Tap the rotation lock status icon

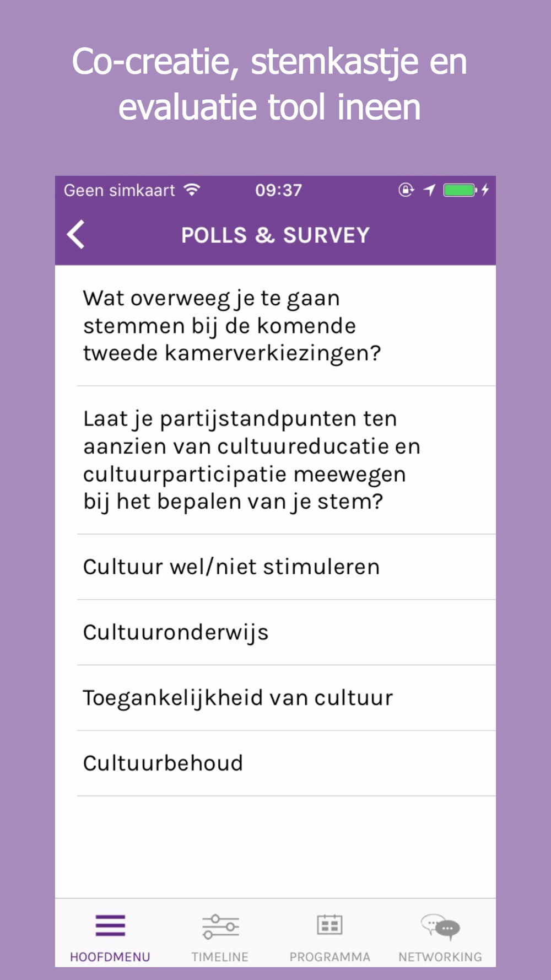click(x=406, y=190)
